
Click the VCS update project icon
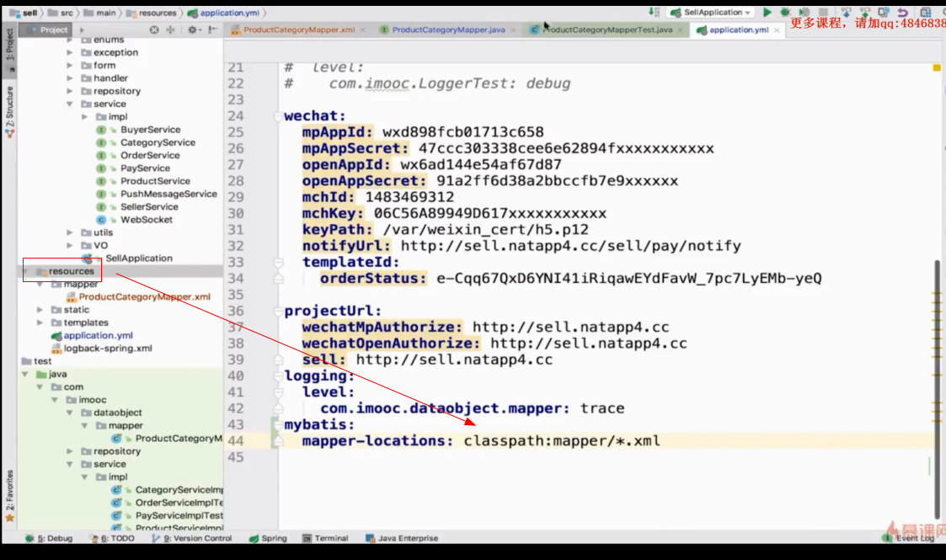(846, 12)
